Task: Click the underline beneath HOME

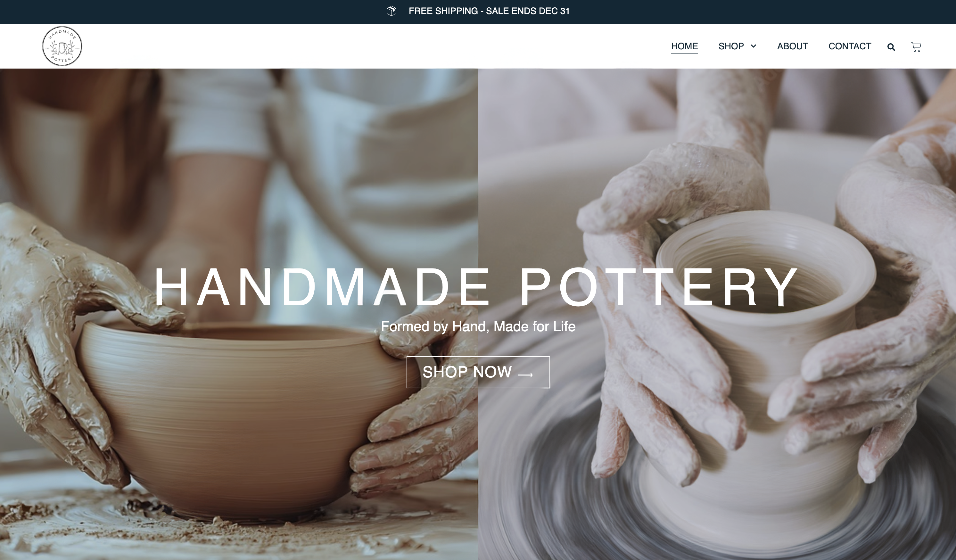Action: [684, 54]
